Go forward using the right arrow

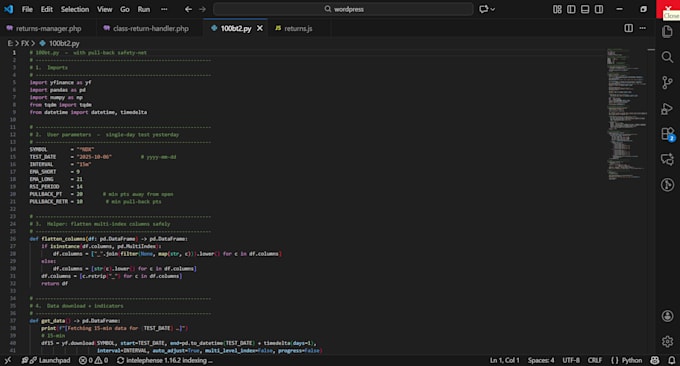tap(202, 9)
